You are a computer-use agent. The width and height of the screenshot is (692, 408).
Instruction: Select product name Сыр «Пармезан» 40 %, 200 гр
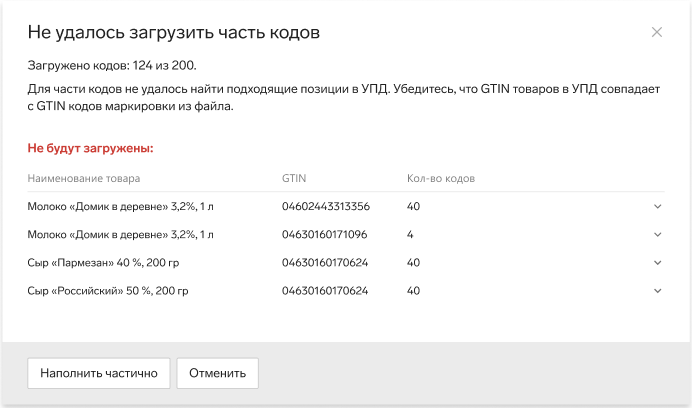[103, 263]
